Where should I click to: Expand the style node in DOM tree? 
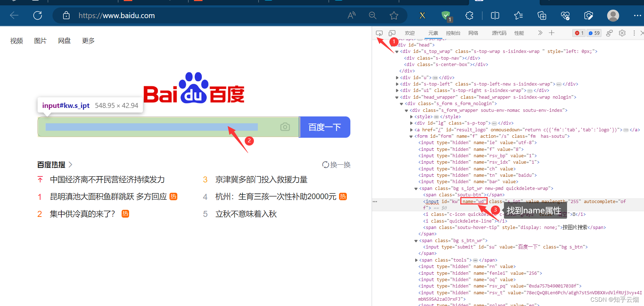click(411, 117)
